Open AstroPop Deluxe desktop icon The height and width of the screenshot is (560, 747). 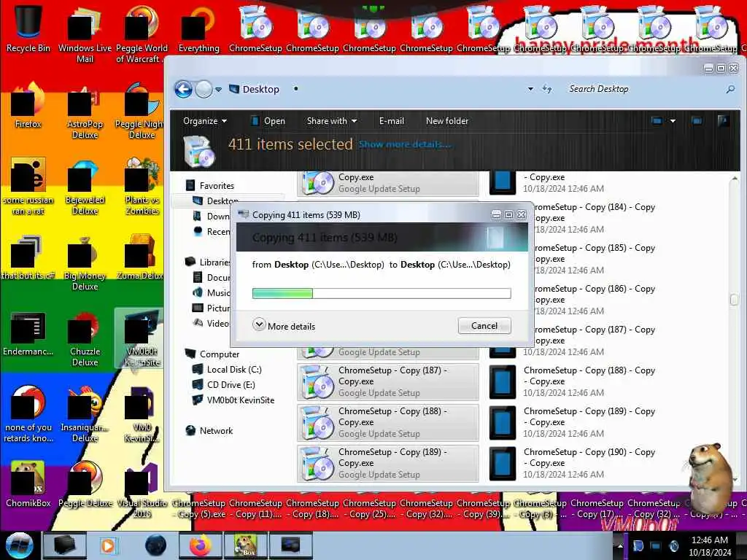(x=85, y=111)
